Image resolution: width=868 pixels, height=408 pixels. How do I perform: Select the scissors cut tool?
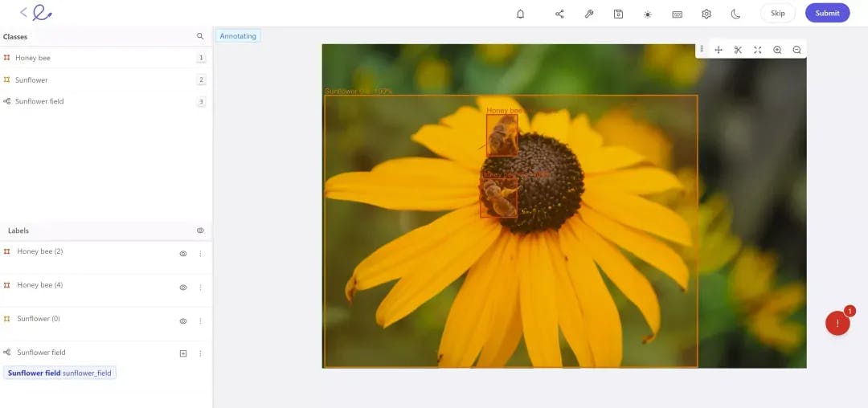click(738, 50)
